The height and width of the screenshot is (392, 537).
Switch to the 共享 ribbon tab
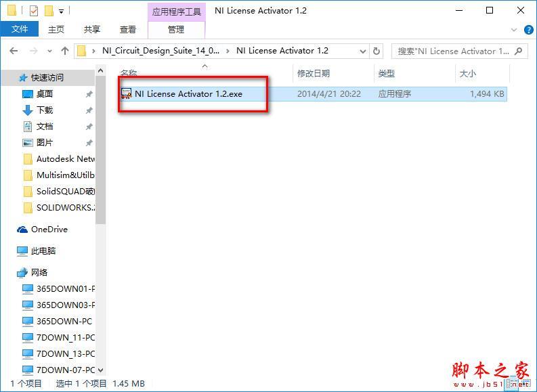[92, 29]
